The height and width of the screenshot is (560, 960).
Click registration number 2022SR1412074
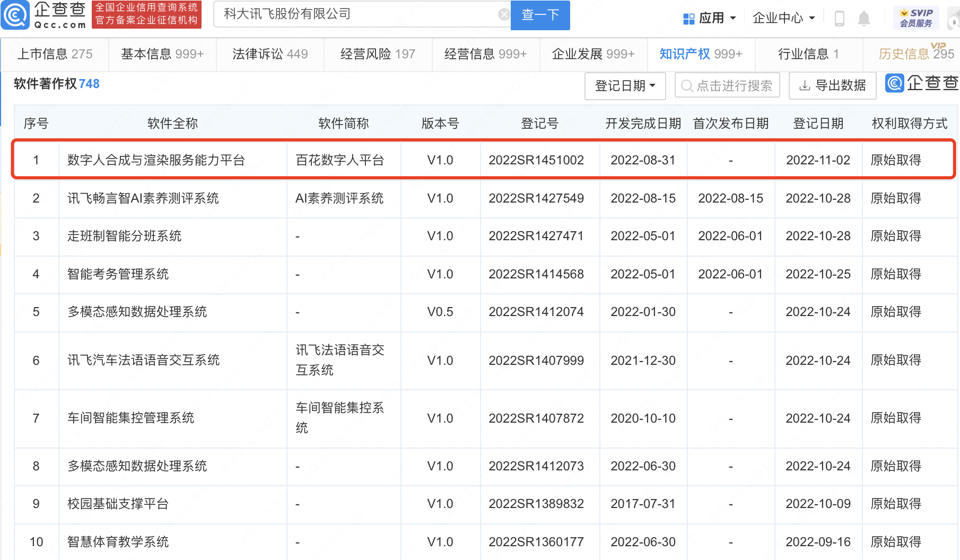(x=536, y=312)
